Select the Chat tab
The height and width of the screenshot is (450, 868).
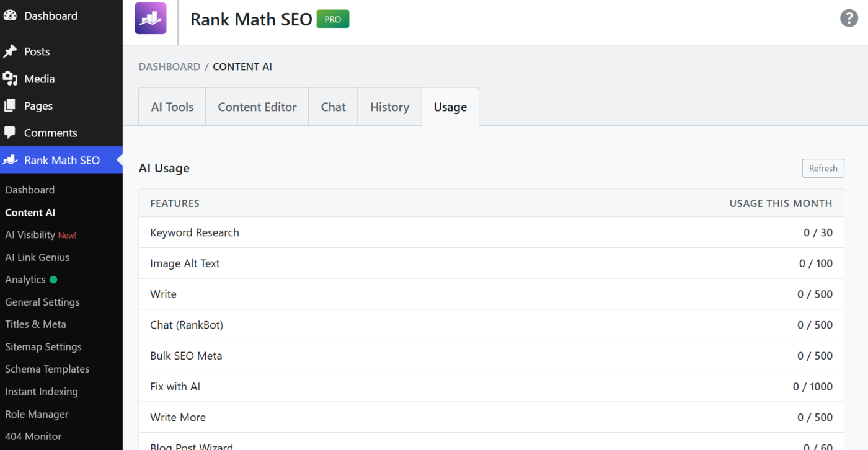pyautogui.click(x=333, y=107)
